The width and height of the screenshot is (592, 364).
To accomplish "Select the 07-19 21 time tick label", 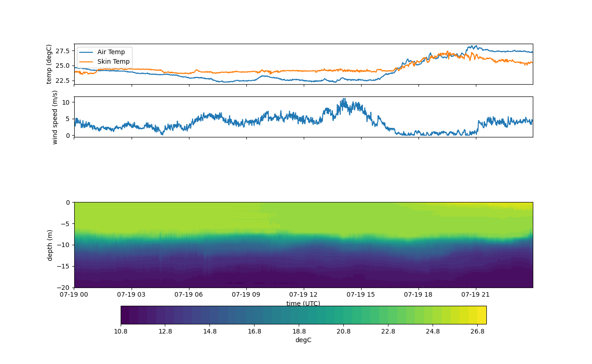I will click(476, 294).
